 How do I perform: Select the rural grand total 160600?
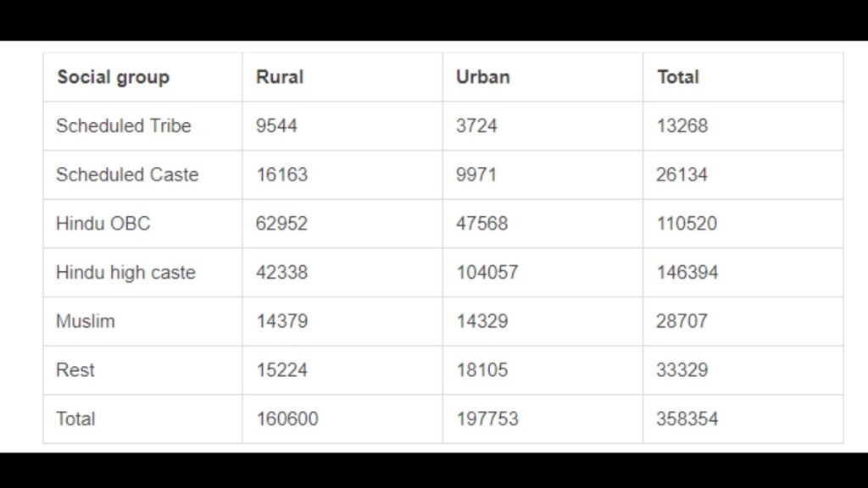coord(287,419)
